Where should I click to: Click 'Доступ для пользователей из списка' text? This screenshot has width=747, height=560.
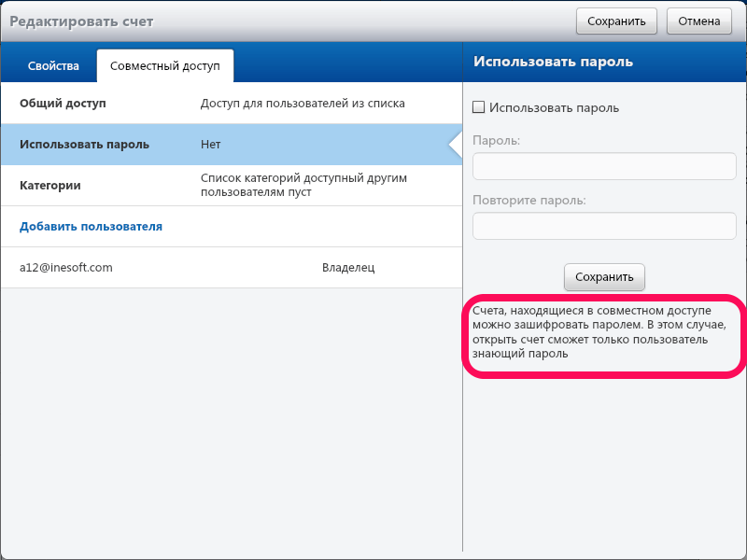coord(303,104)
